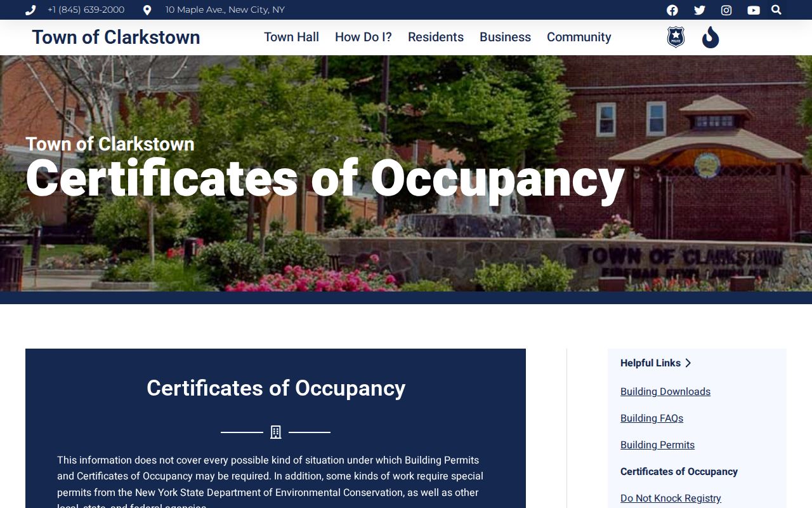This screenshot has width=812, height=508.
Task: Click the Town of Clarkstown banner subtitle
Action: [110, 144]
